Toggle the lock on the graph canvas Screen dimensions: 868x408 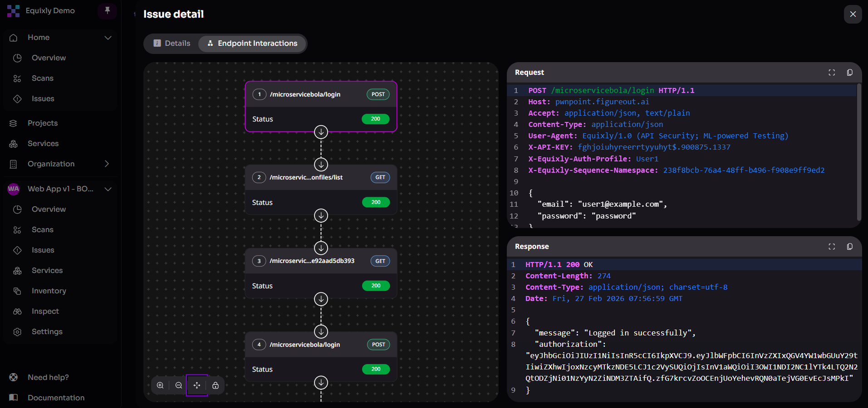215,385
